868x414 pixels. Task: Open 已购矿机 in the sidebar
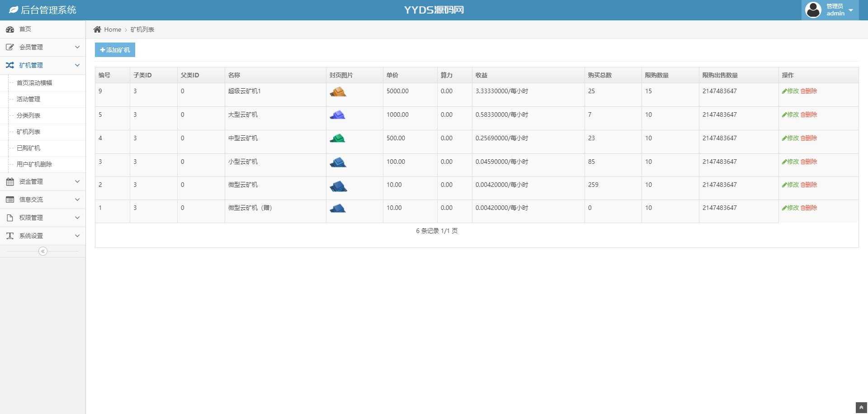tap(28, 148)
